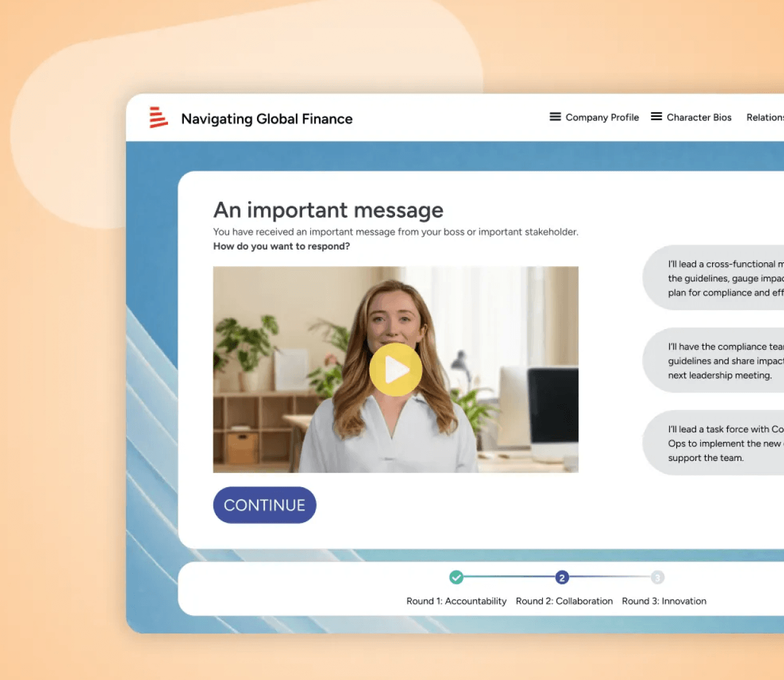Click the Navigating Global Finance title

(267, 119)
